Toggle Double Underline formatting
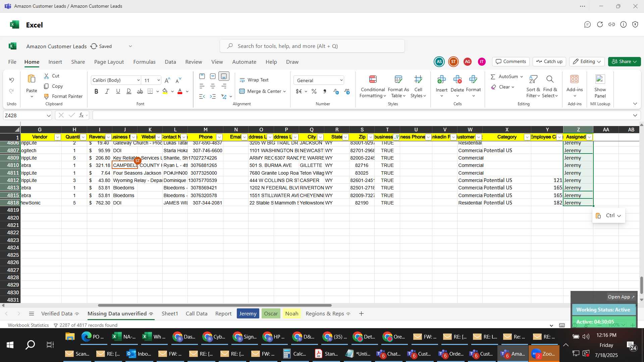The image size is (644, 362). tap(129, 91)
